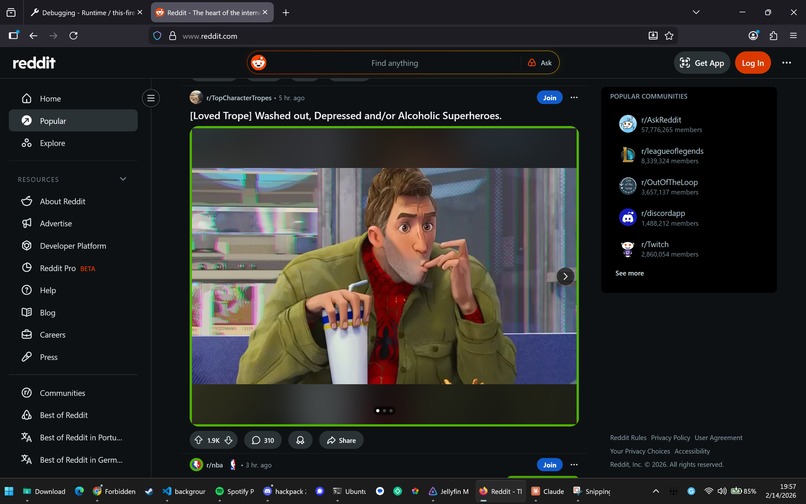Downvote the superheroes post

tap(229, 440)
